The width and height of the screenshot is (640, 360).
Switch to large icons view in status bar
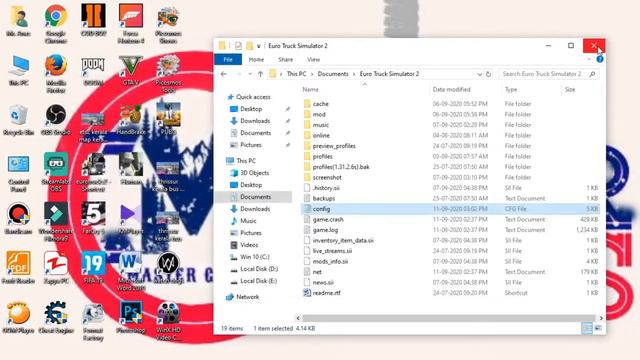tap(598, 328)
